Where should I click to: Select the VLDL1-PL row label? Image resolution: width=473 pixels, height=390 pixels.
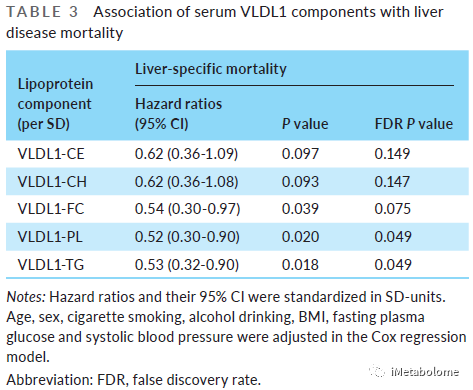[x=50, y=237]
